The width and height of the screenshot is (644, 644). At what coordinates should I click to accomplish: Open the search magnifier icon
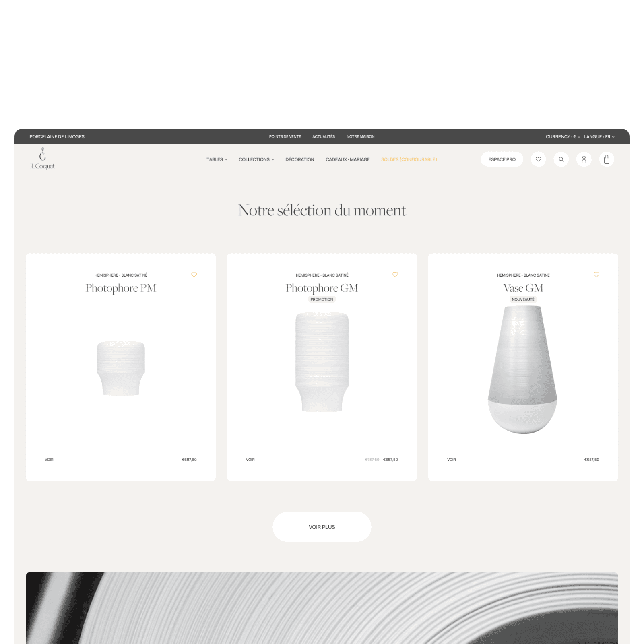(561, 159)
